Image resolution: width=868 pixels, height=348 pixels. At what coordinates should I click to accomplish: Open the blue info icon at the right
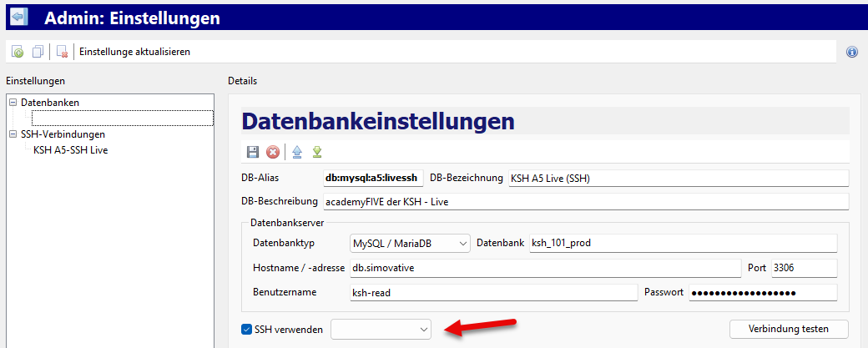click(x=852, y=52)
